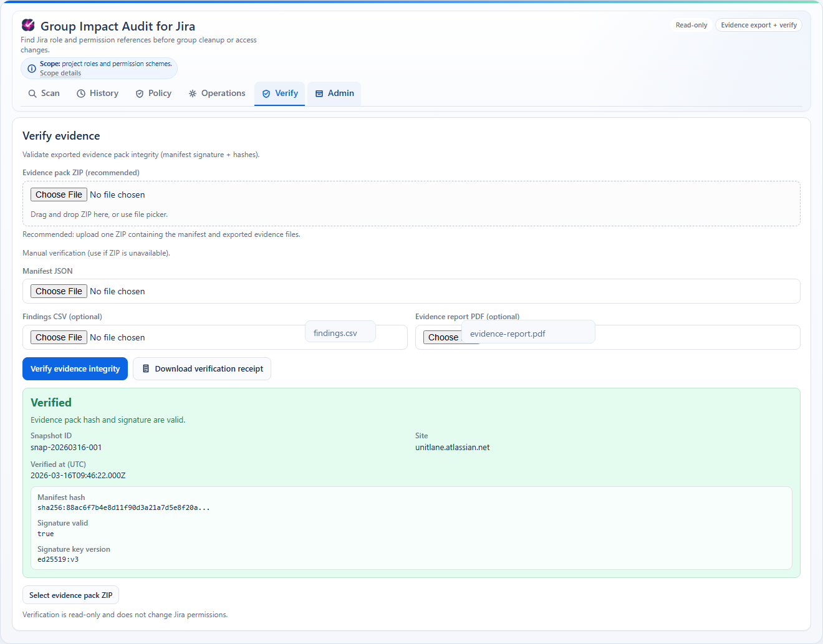Screen dimensions: 823x644
Task: Click the History clock icon
Action: pyautogui.click(x=81, y=94)
